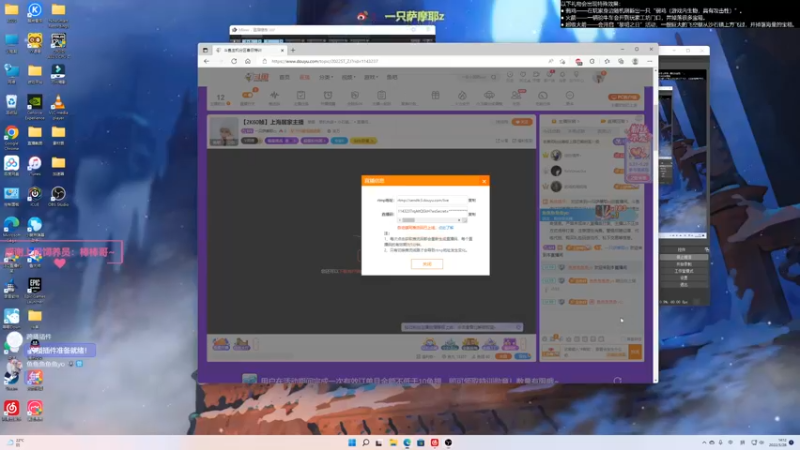Viewport: 800px width, 450px height.
Task: Expand the system tray hidden icons chevron
Action: [x=704, y=442]
